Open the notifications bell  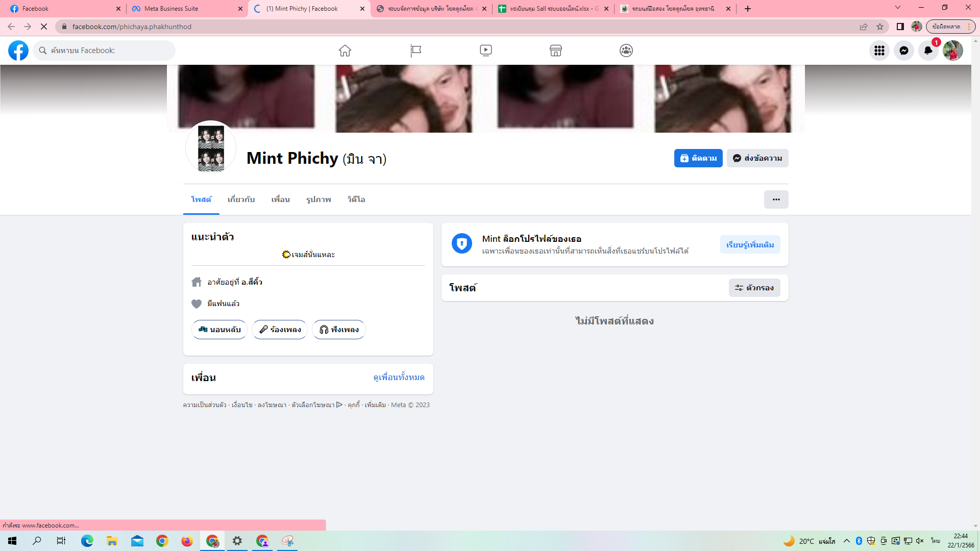(x=928, y=51)
